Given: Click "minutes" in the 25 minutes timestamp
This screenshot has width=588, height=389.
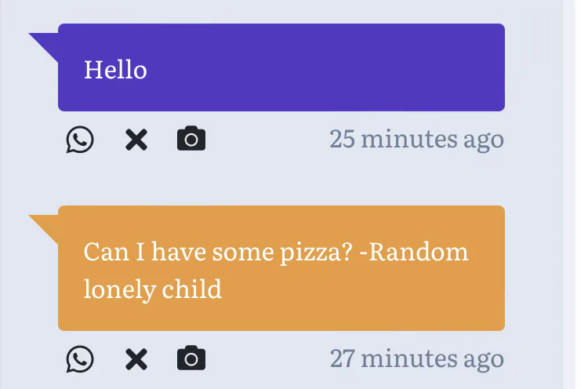Looking at the screenshot, I should [409, 140].
